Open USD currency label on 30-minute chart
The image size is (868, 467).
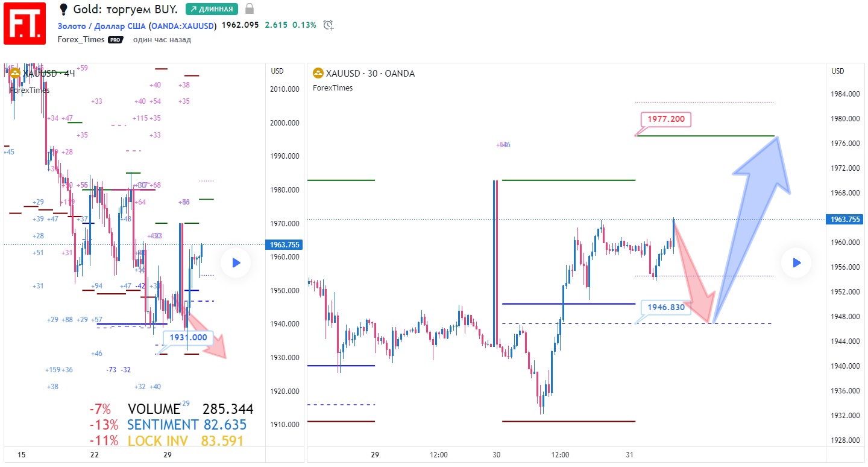click(x=838, y=71)
